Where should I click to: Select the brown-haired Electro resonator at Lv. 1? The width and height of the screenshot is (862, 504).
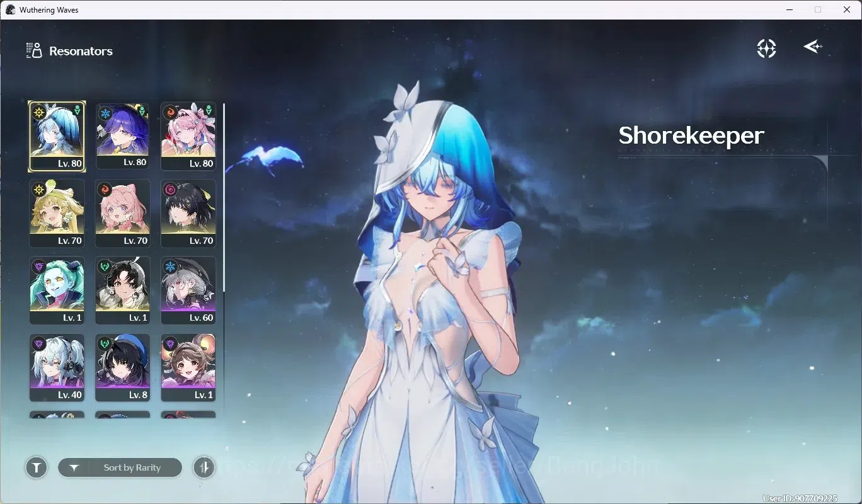[x=188, y=368]
